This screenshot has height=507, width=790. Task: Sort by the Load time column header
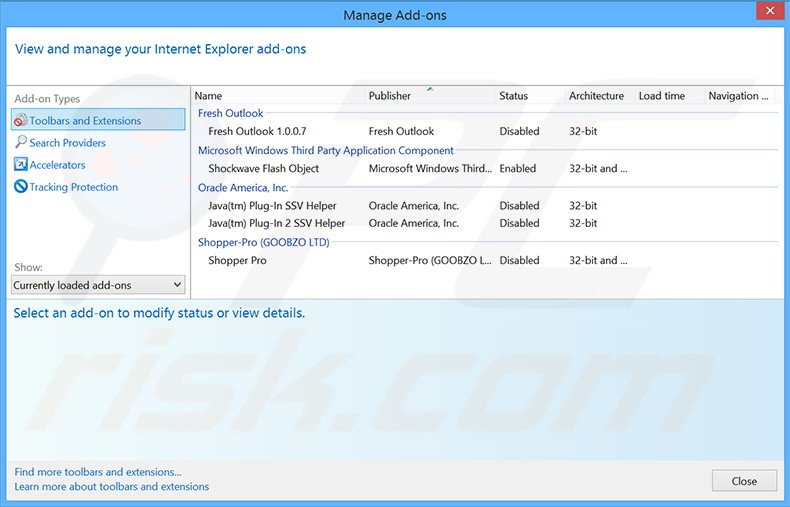pos(670,96)
